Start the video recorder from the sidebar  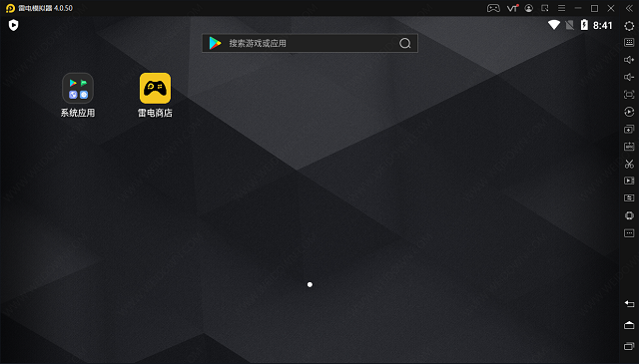(x=629, y=181)
